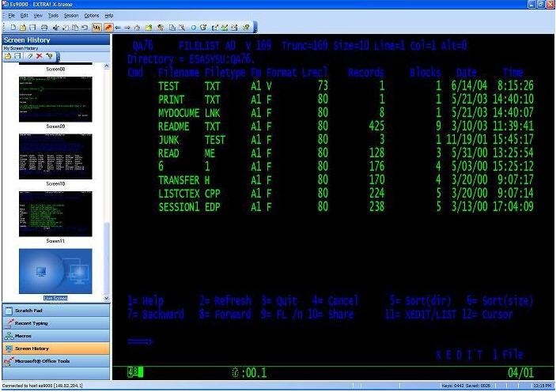Viewport: 556px width, 392px height.
Task: Select the blue Live Screen thumbnail
Action: [55, 271]
